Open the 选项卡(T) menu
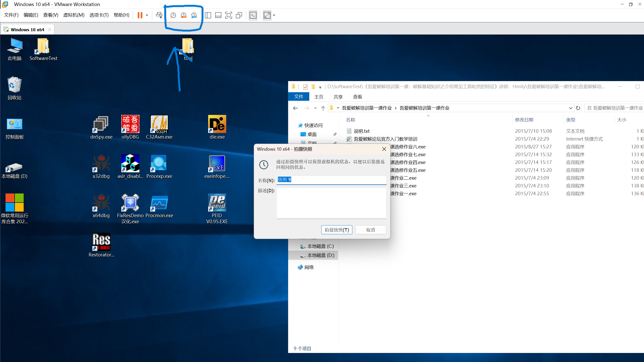This screenshot has height=362, width=644. pos(99,15)
